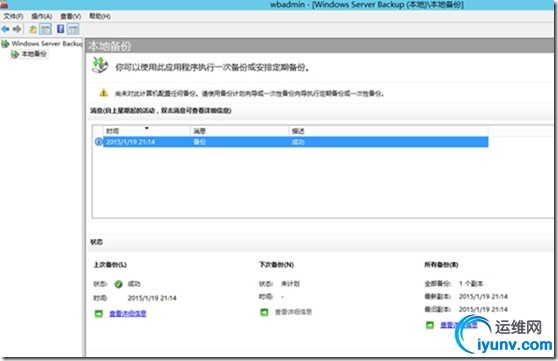Click the 未计划 status text
This screenshot has width=558, height=361.
click(290, 284)
